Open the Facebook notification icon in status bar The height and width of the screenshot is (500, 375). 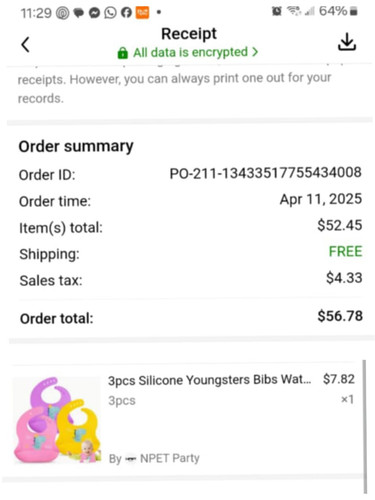(126, 13)
